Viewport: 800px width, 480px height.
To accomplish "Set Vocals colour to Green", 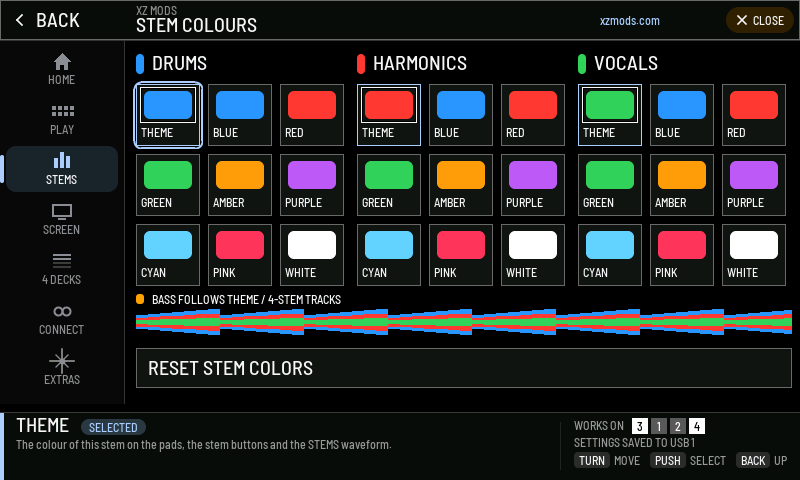I will [x=610, y=185].
